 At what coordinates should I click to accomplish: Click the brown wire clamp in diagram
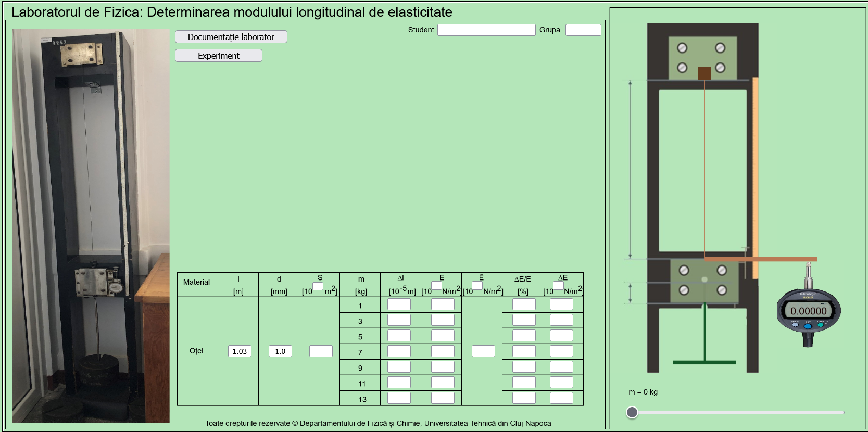pyautogui.click(x=704, y=73)
